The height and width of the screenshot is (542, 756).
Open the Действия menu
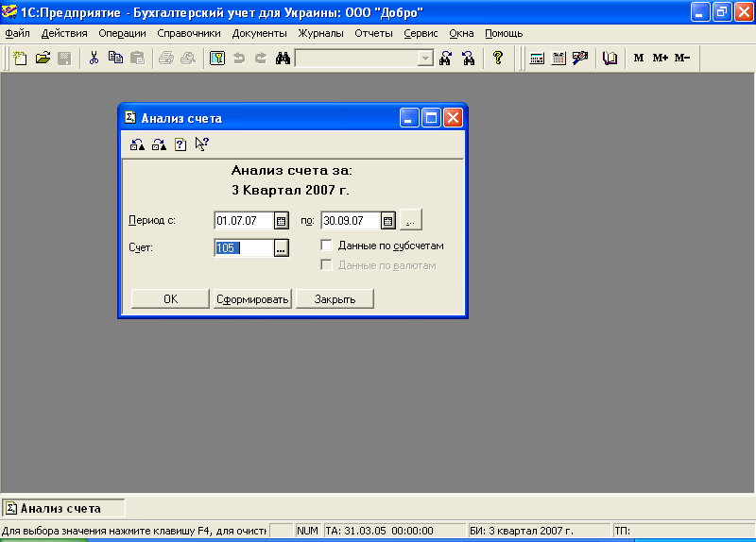[64, 33]
